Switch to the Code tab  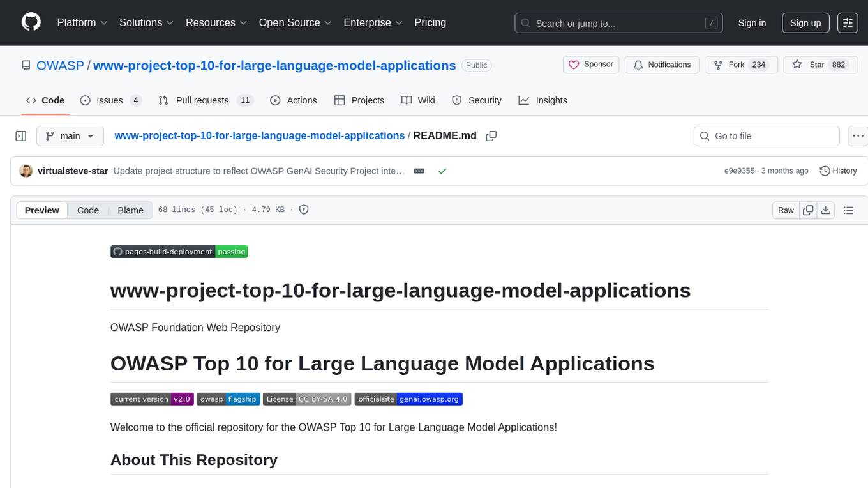(45, 100)
